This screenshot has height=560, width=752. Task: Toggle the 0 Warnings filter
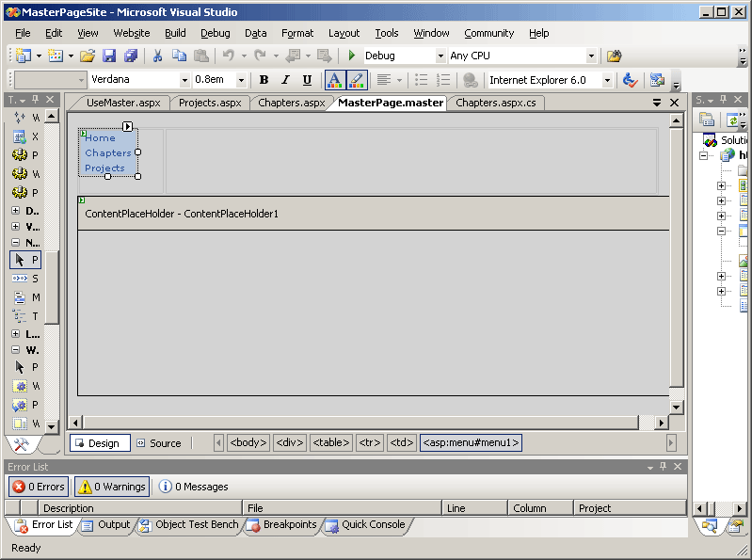click(x=112, y=487)
